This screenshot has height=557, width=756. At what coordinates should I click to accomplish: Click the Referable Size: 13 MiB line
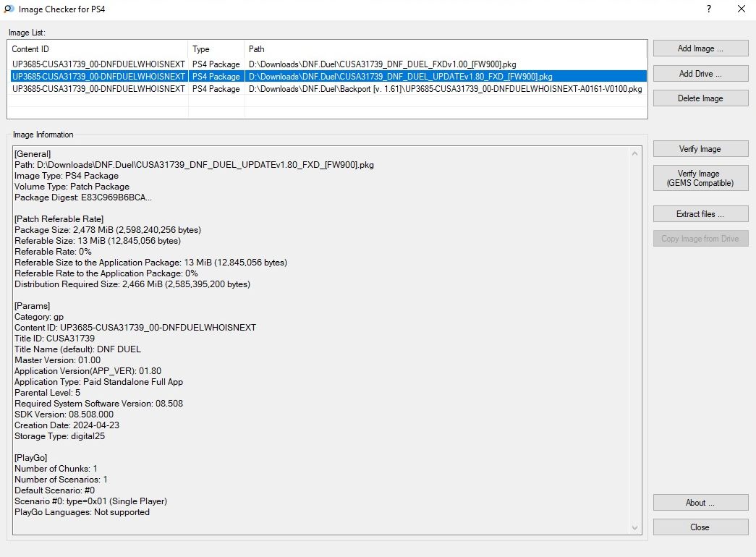click(x=98, y=241)
